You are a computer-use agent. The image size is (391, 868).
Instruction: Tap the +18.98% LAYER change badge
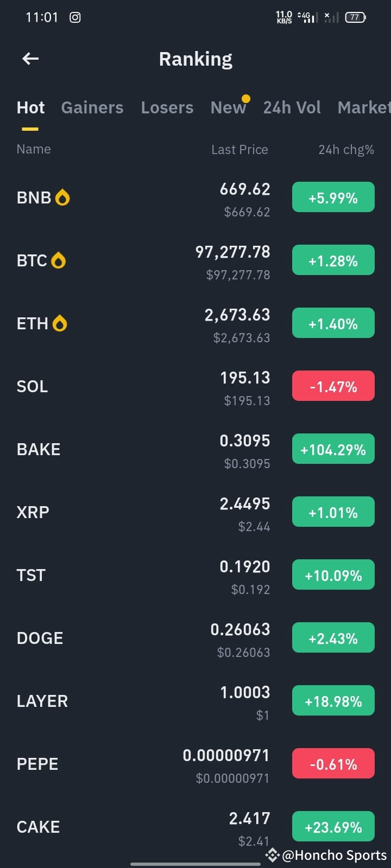[333, 701]
